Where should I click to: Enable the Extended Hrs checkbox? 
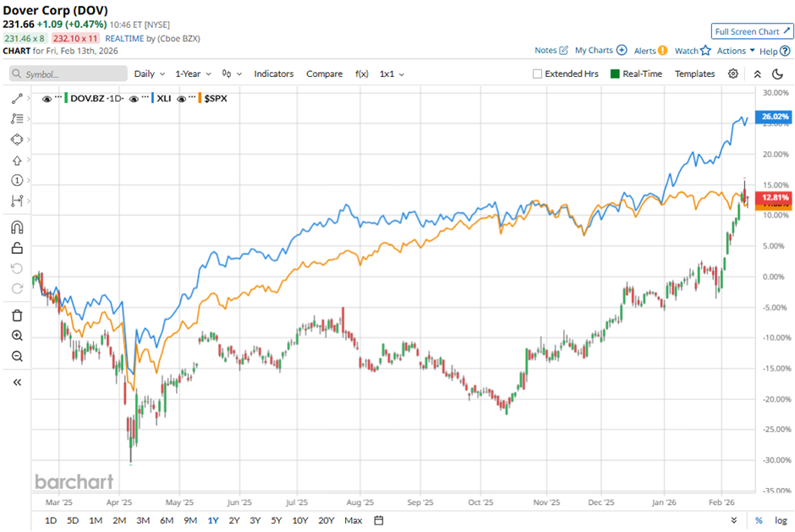(x=538, y=74)
